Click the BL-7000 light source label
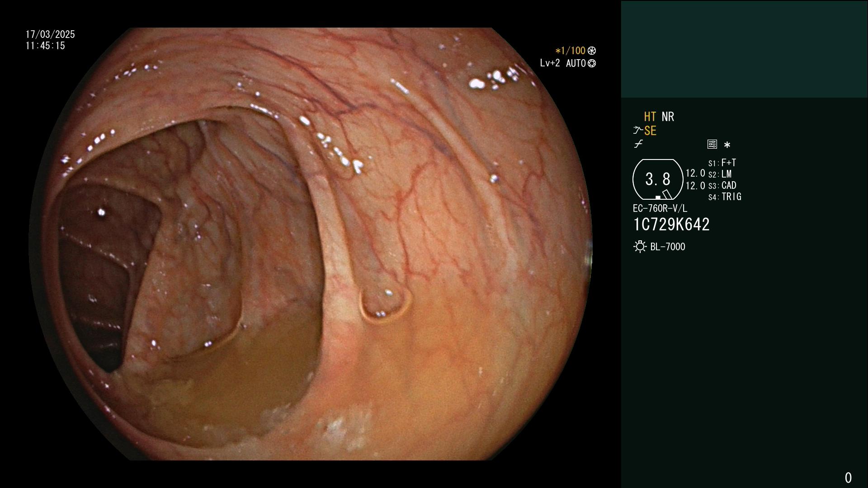This screenshot has width=868, height=488. click(x=668, y=247)
